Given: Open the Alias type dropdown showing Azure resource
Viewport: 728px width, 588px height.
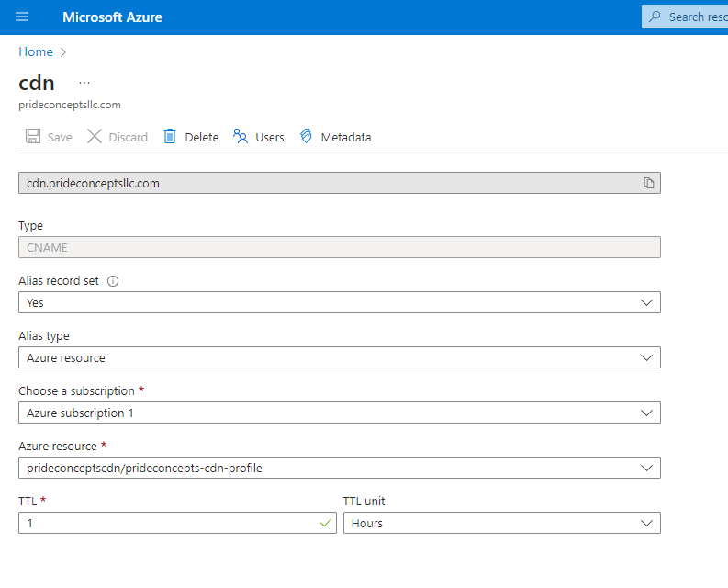Looking at the screenshot, I should 340,357.
